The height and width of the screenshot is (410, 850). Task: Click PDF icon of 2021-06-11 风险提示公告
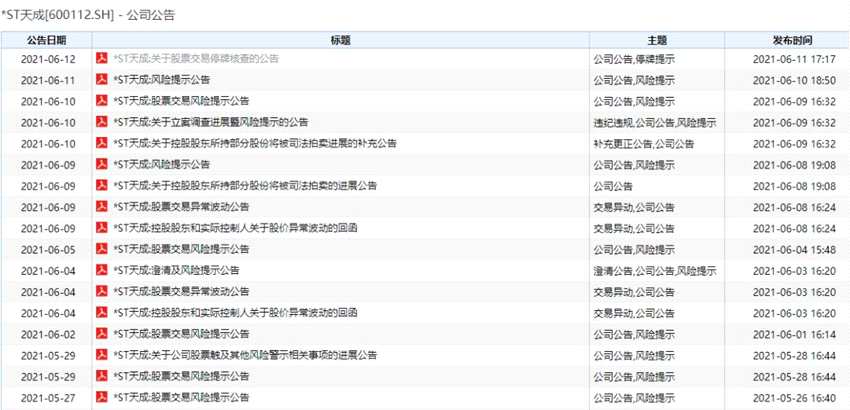[102, 80]
